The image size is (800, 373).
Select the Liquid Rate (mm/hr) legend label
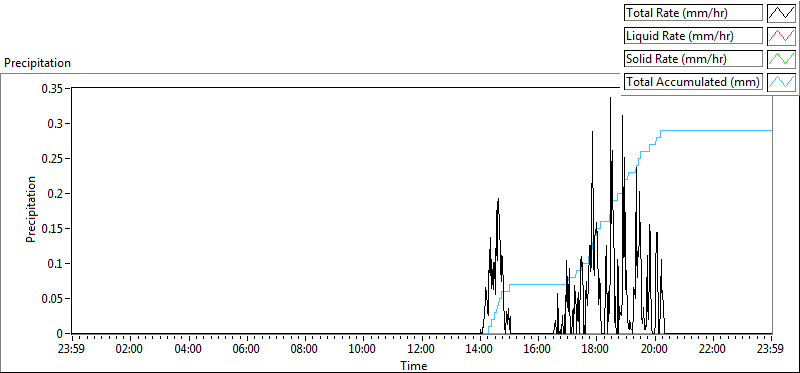(693, 36)
